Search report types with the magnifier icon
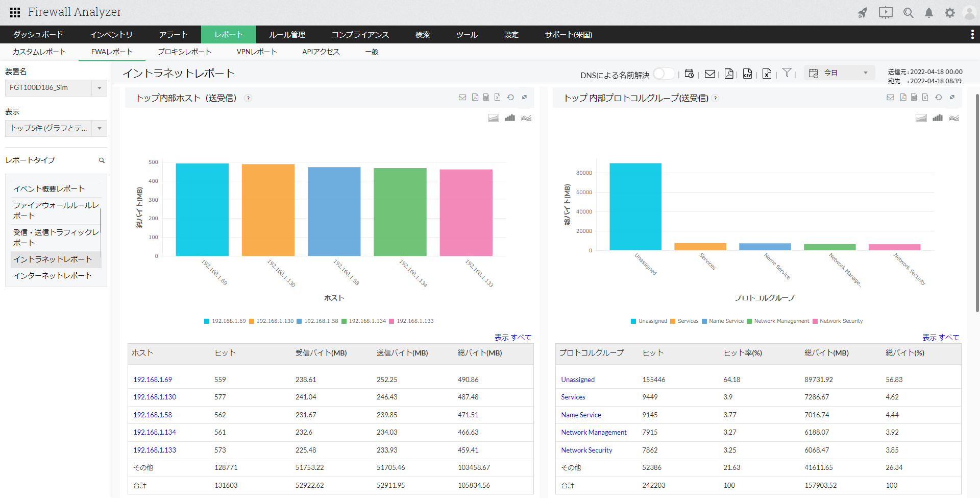The height and width of the screenshot is (498, 980). (x=102, y=160)
